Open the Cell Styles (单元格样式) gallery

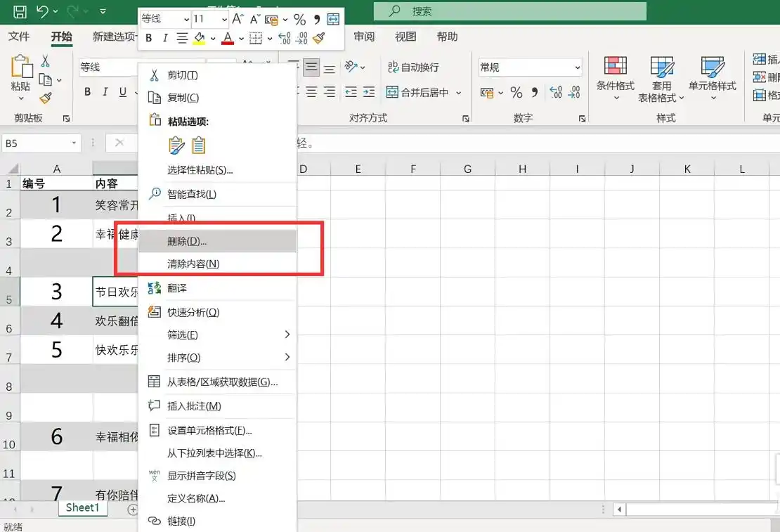click(x=713, y=77)
